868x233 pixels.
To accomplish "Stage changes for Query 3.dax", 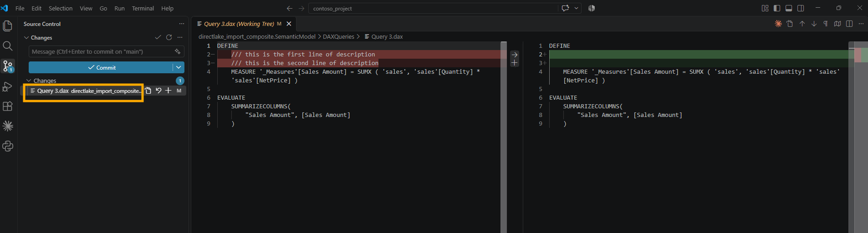I will [168, 91].
